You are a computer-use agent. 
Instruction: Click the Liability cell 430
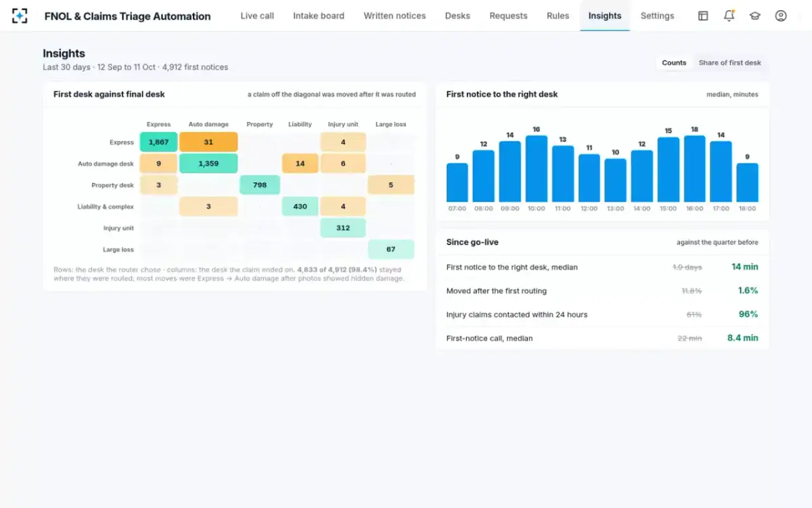(300, 207)
